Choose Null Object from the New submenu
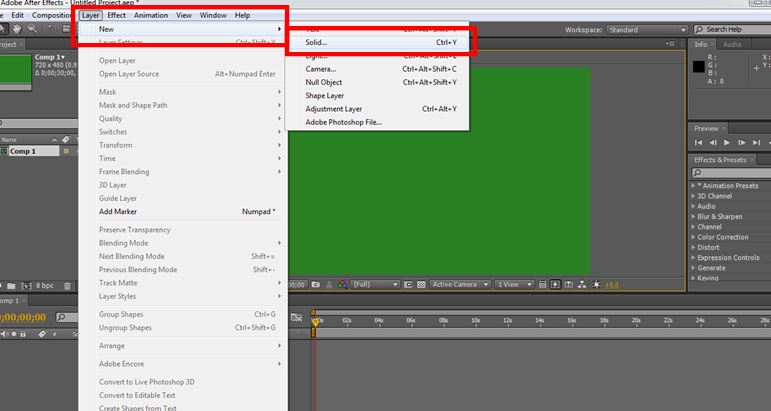This screenshot has height=411, width=771. pos(377,82)
